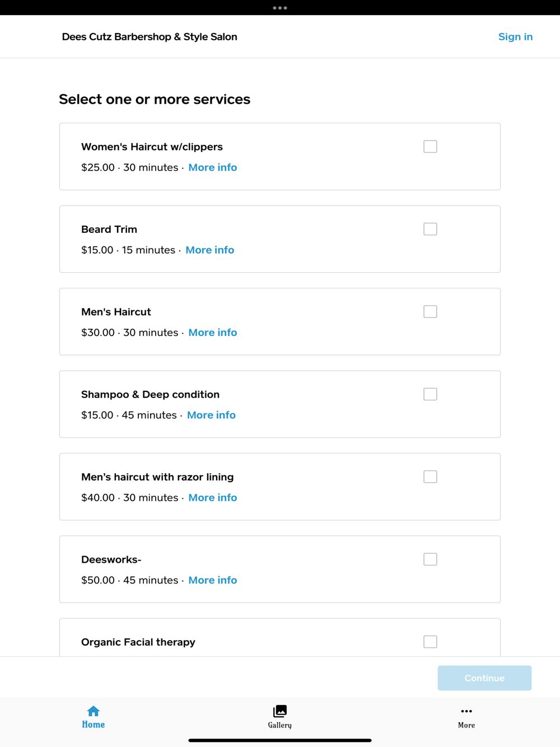View More info for Beard Trim
560x747 pixels.
[209, 250]
